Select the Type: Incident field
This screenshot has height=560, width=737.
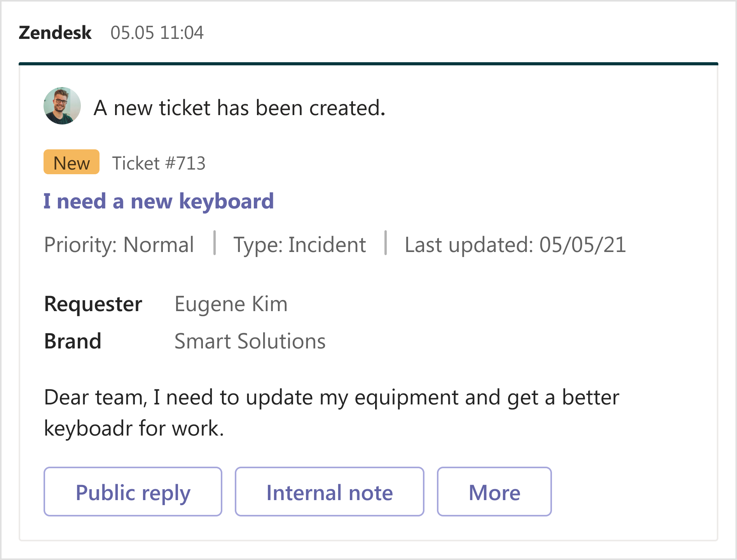(x=299, y=245)
